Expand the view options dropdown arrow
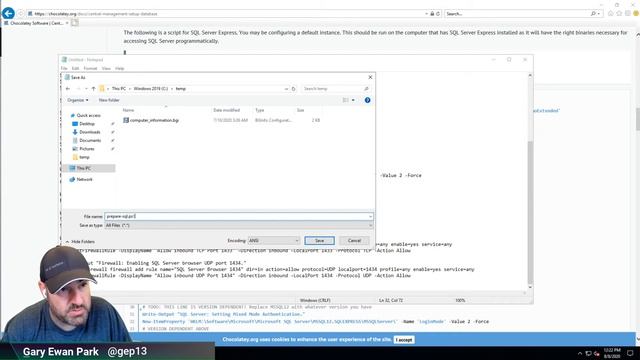The image size is (640, 360). (x=353, y=100)
